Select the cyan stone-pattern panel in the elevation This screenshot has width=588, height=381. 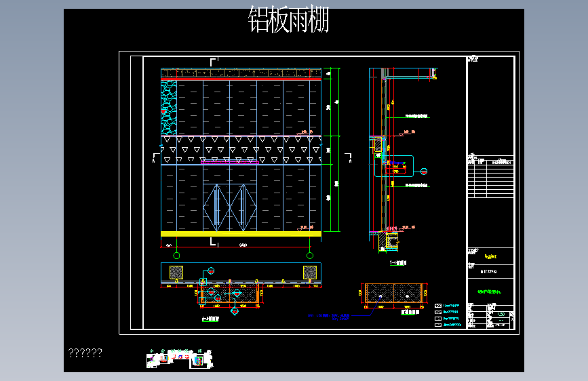[169, 108]
